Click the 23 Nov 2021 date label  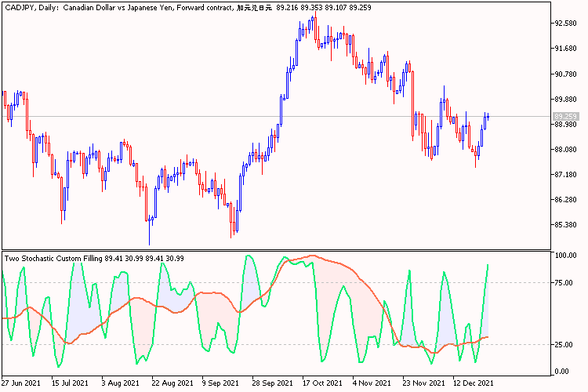coord(423,383)
